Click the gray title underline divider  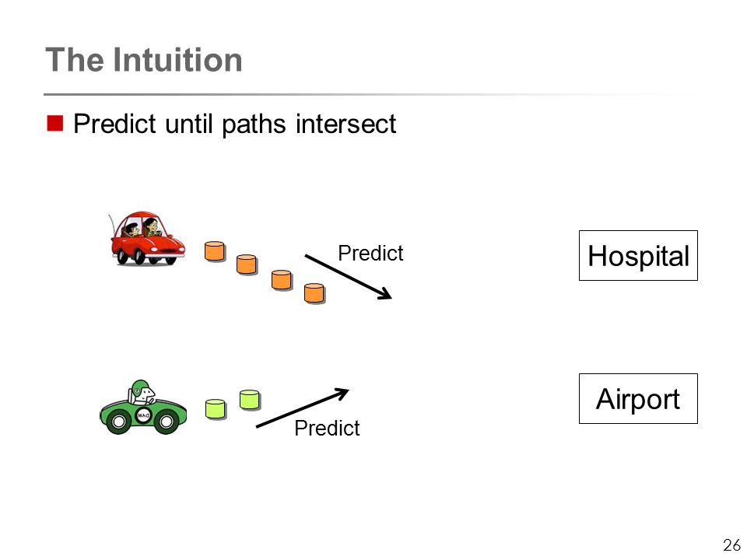372,94
